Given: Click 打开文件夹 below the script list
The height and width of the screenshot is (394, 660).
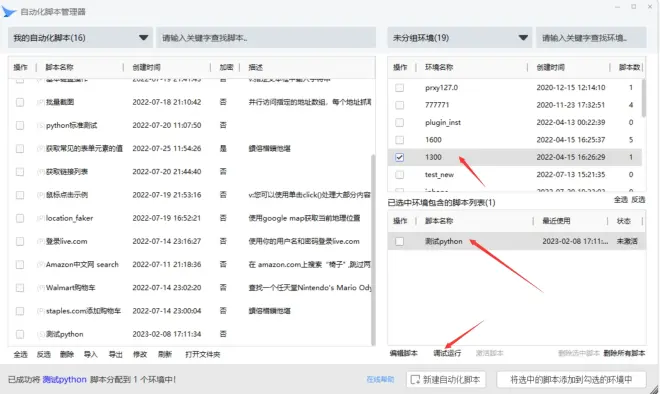Looking at the screenshot, I should 202,354.
